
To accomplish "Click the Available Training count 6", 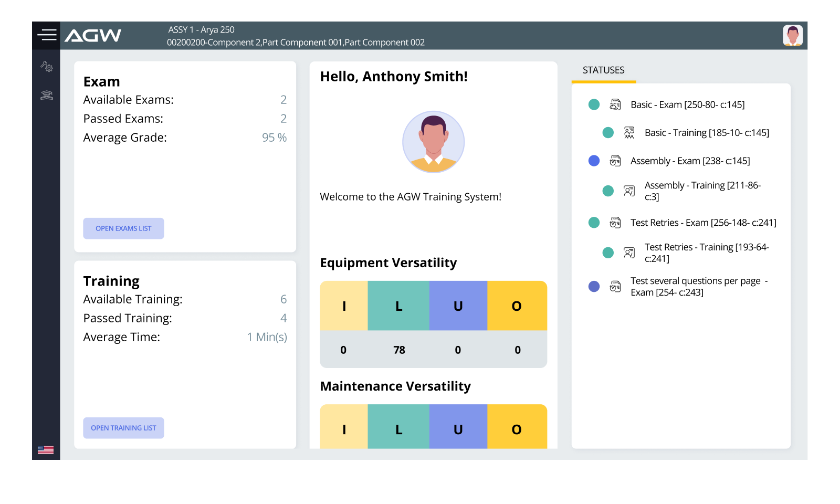I will [x=283, y=299].
